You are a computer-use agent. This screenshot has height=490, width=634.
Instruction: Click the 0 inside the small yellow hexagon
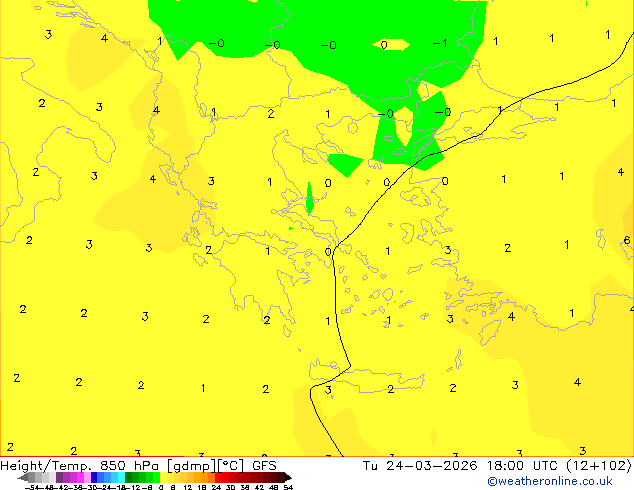(x=384, y=44)
